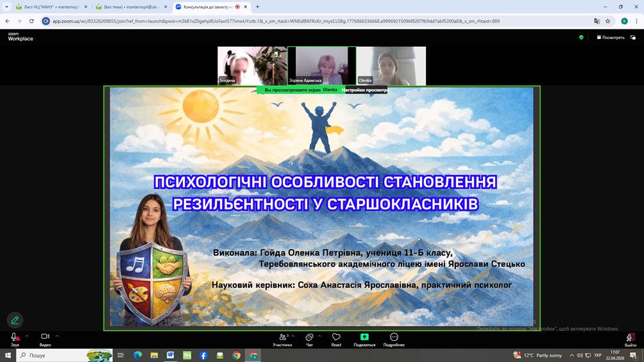The height and width of the screenshot is (362, 644).
Task: Open Настройки просмотра view options
Action: [x=365, y=90]
